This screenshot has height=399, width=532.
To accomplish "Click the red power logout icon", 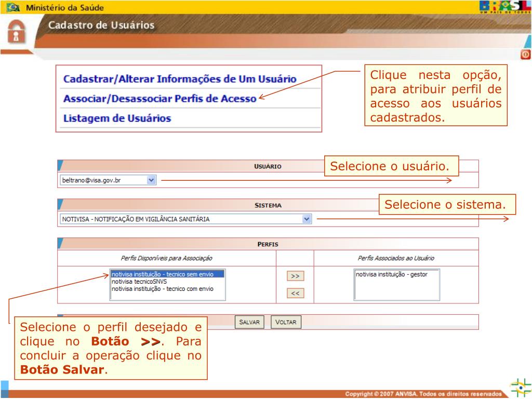I will point(526,54).
